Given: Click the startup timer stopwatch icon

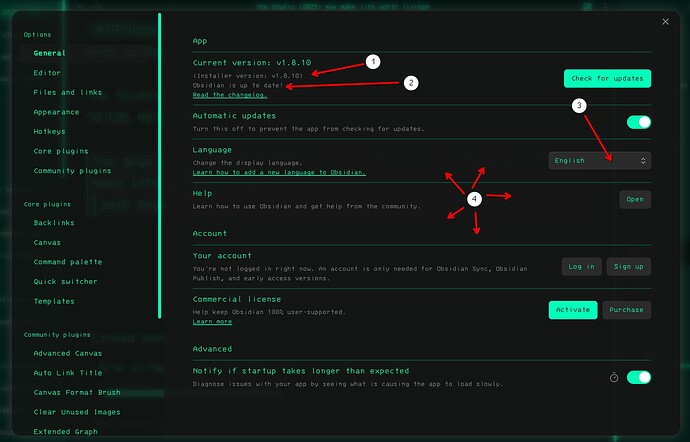Looking at the screenshot, I should click(x=614, y=377).
